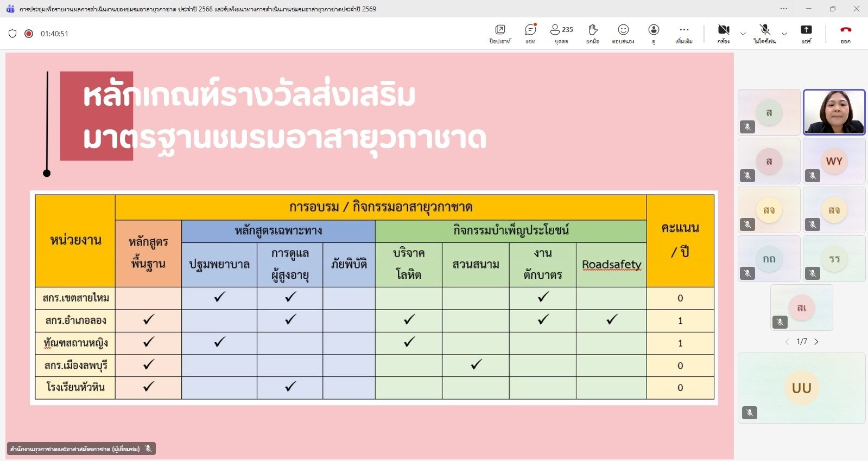The image size is (868, 461).
Task: Click the share screen icon
Action: pos(806,33)
